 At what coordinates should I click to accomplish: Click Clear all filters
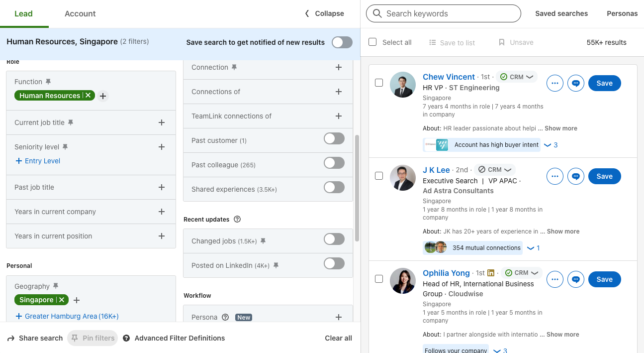point(339,338)
